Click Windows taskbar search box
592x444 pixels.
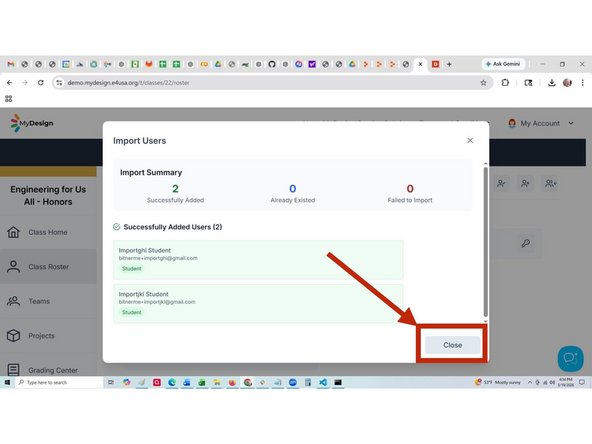click(60, 382)
